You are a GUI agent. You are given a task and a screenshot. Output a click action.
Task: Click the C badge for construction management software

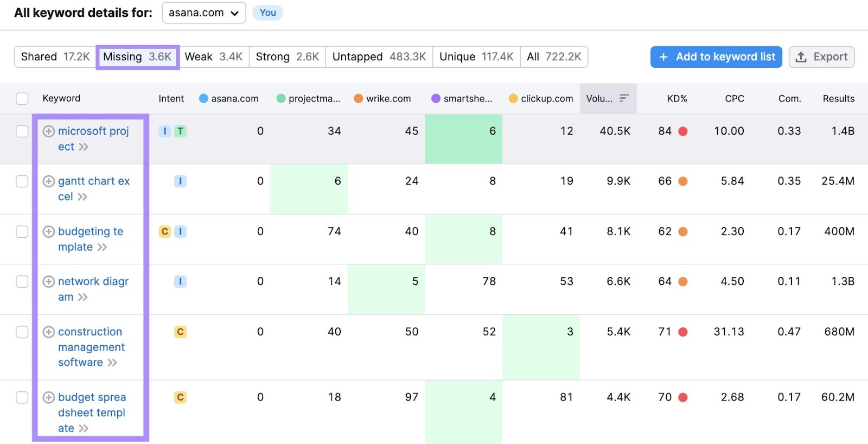pyautogui.click(x=180, y=332)
